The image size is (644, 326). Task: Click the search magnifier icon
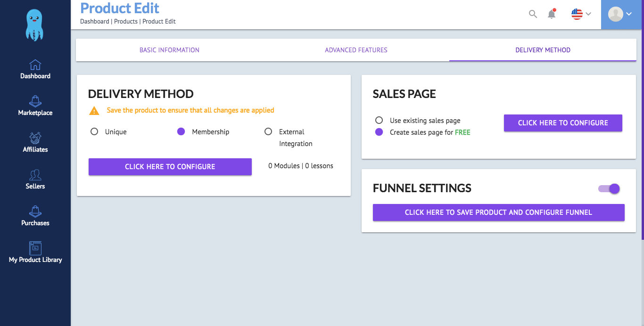coord(533,14)
